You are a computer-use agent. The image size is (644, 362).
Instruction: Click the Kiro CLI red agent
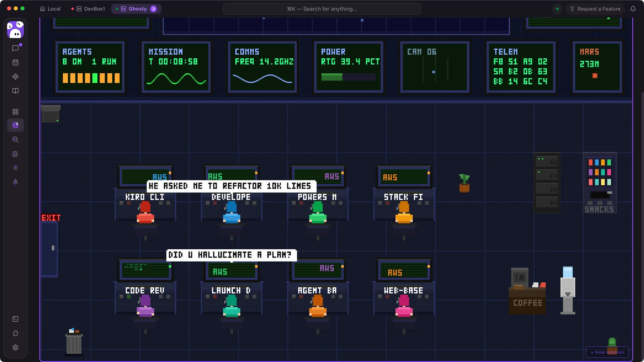click(x=145, y=212)
